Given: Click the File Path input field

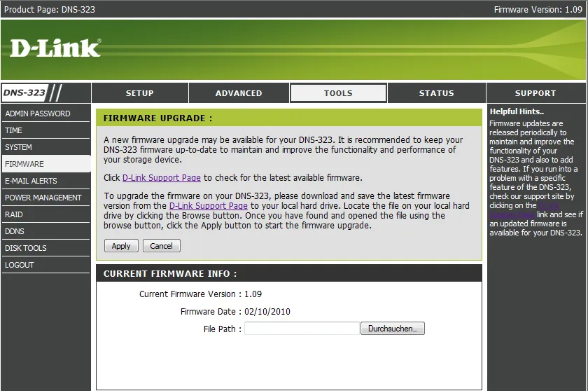Looking at the screenshot, I should point(302,329).
